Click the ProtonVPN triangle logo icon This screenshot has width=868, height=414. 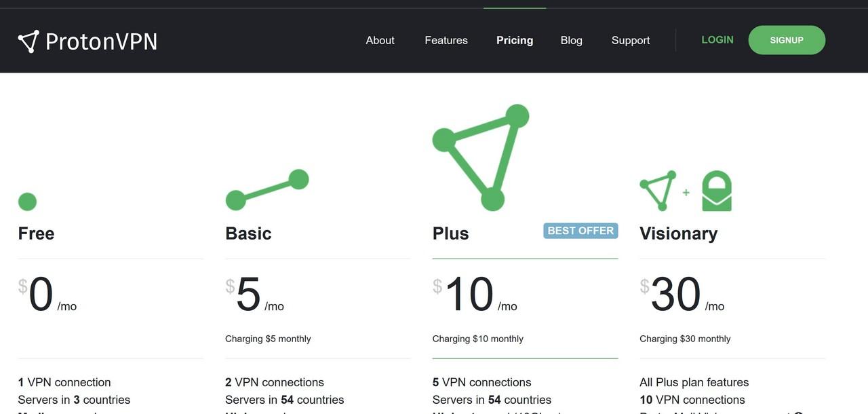tap(28, 41)
